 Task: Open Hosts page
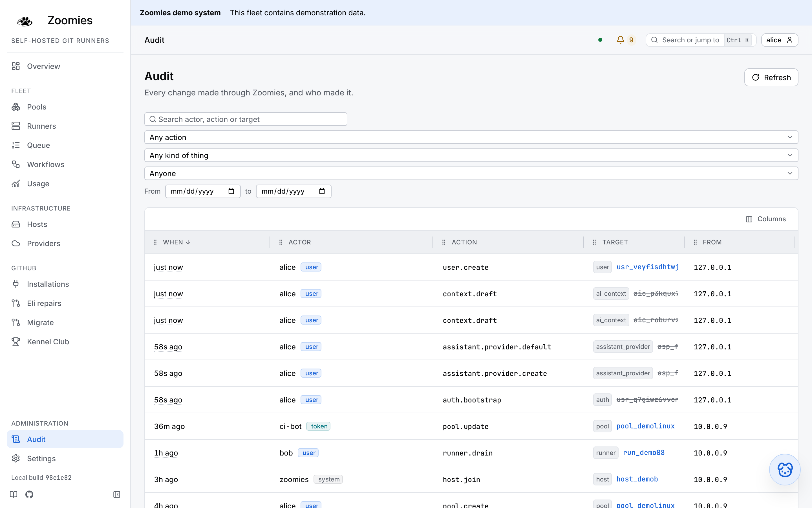(x=65, y=224)
